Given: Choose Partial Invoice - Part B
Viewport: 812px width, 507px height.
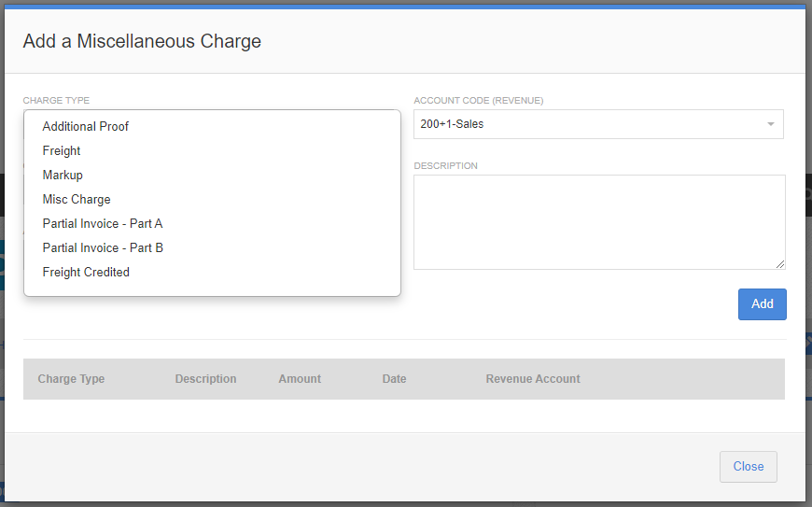Looking at the screenshot, I should 212,248.
